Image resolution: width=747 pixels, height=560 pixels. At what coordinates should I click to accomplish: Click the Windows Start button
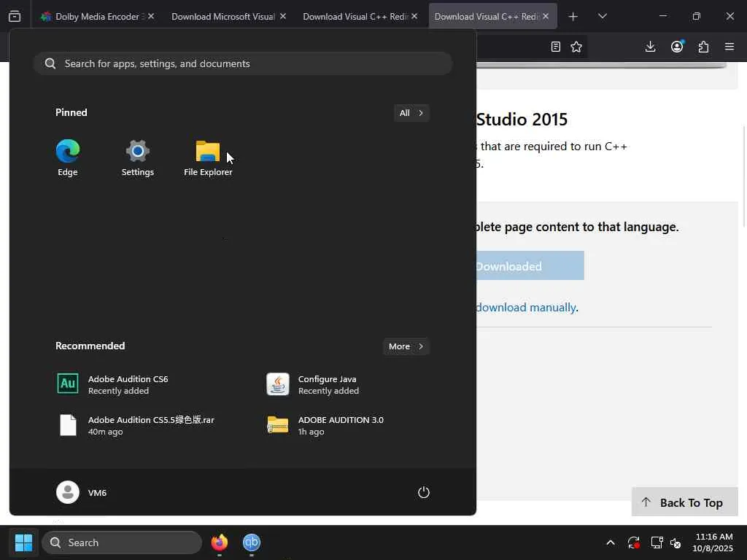click(x=23, y=542)
